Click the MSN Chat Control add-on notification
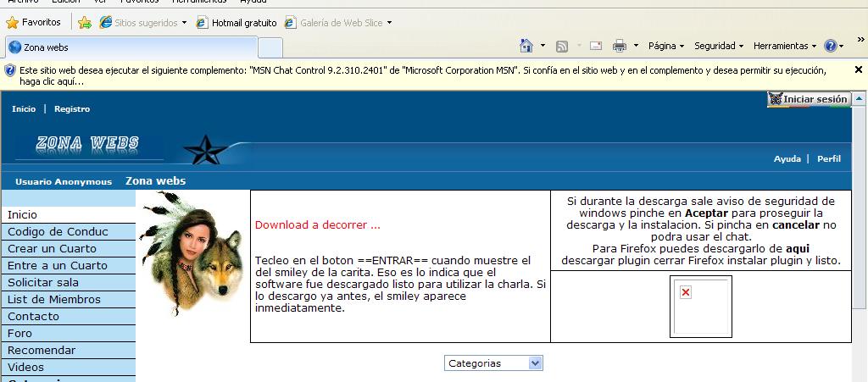868x382 pixels. click(x=423, y=75)
